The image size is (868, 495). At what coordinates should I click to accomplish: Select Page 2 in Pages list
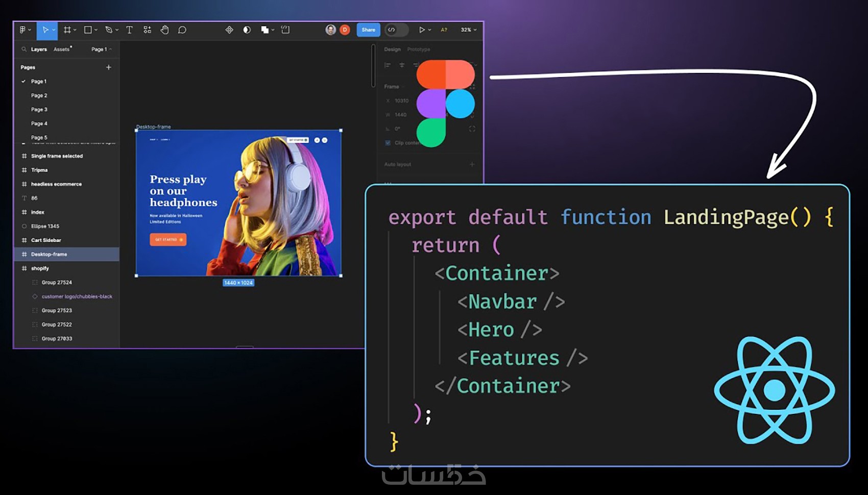click(39, 95)
